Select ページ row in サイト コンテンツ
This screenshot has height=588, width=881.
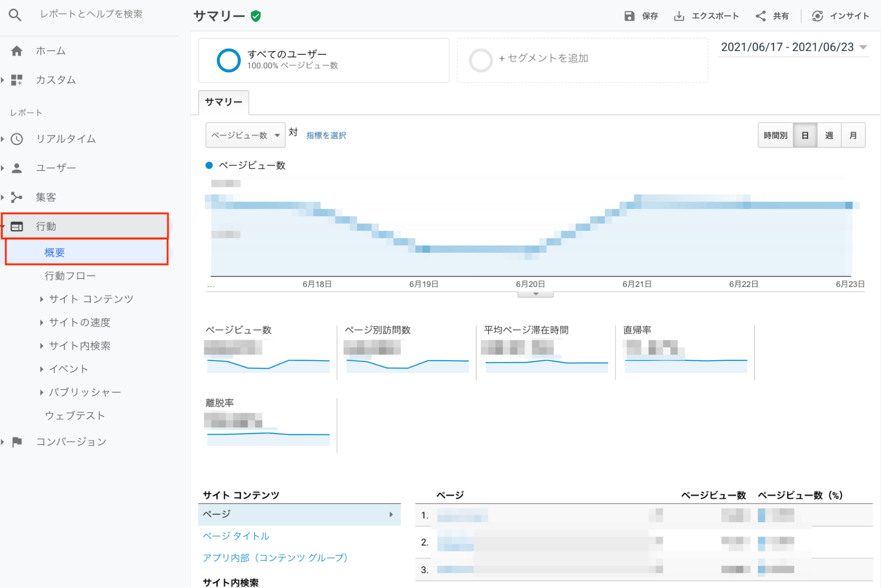(299, 514)
